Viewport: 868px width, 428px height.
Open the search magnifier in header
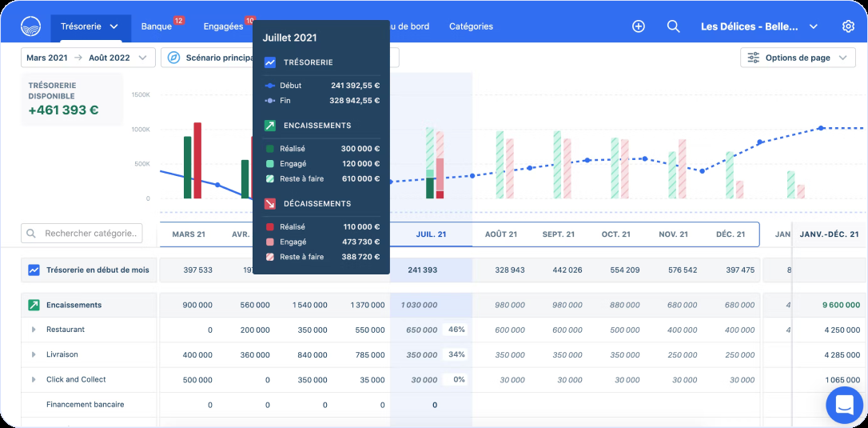[x=673, y=26]
